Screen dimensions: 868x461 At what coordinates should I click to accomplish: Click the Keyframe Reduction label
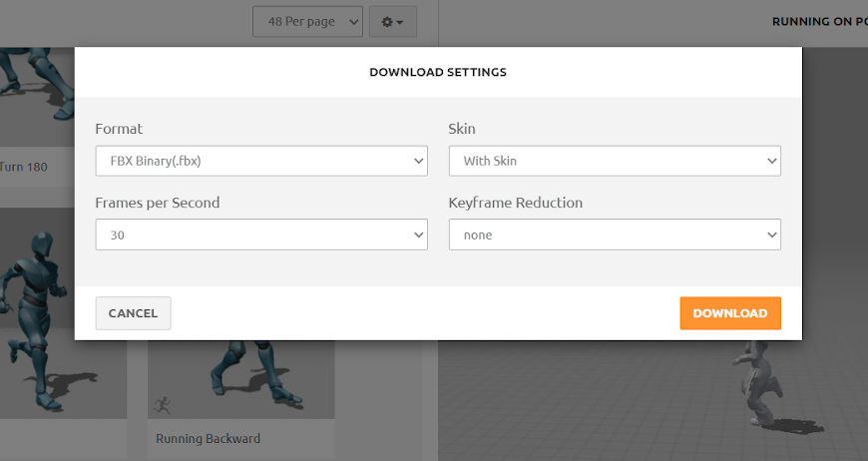tap(516, 203)
